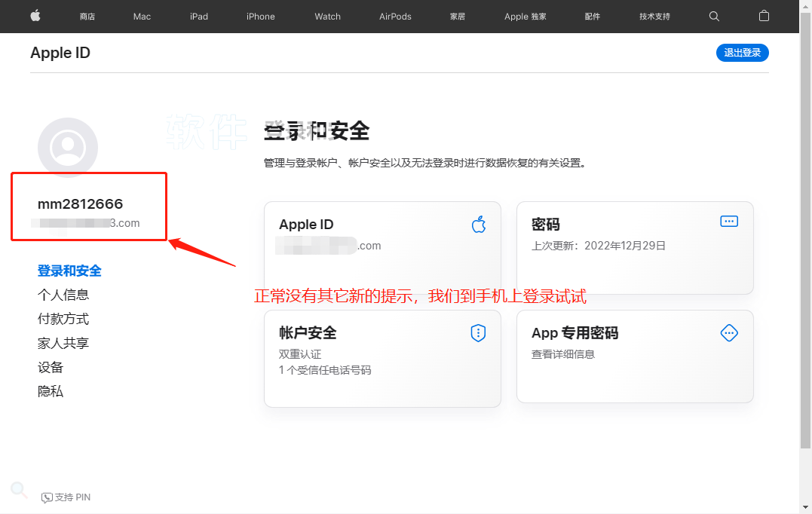Select 隐私 in the sidebar

(x=51, y=391)
